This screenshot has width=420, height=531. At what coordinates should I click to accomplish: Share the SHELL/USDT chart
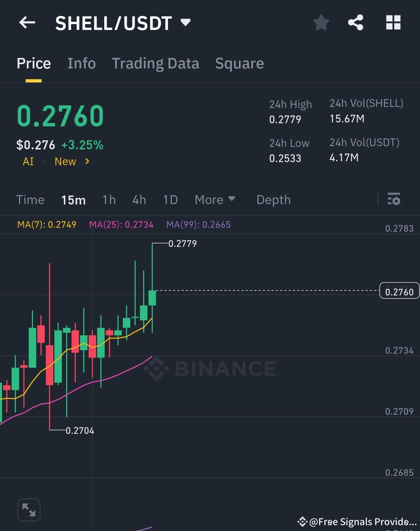(356, 22)
